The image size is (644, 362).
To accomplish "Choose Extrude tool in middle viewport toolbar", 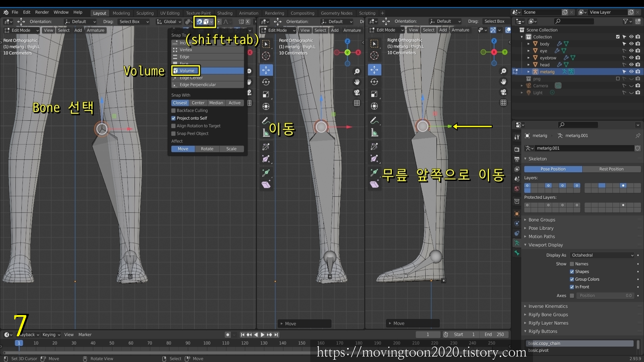I will [x=266, y=173].
